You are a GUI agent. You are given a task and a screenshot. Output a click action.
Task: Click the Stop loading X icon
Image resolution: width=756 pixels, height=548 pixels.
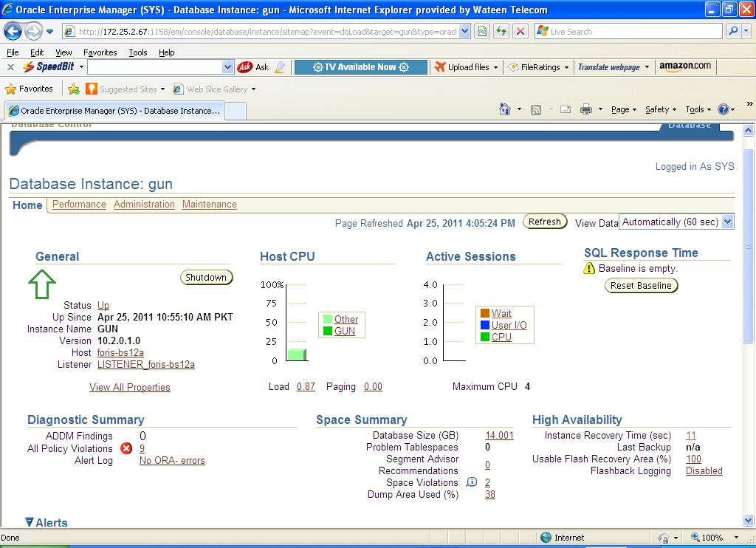520,31
